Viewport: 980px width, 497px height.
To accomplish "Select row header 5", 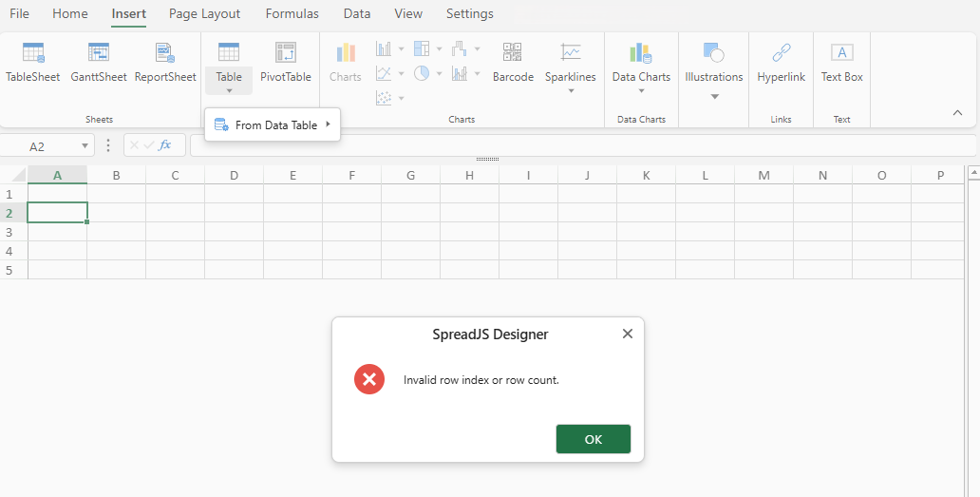I will pyautogui.click(x=13, y=270).
